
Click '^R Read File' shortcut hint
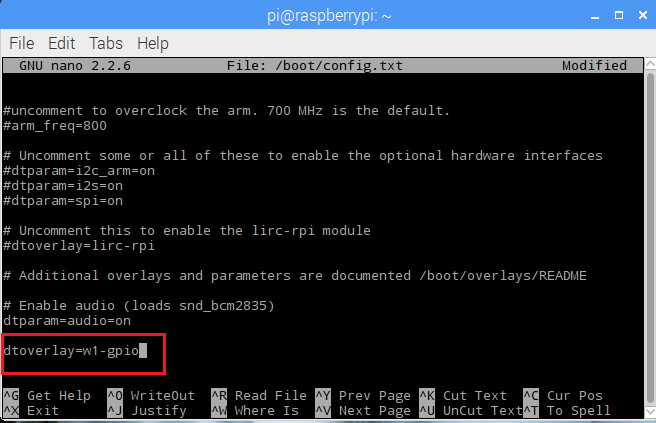coord(259,396)
